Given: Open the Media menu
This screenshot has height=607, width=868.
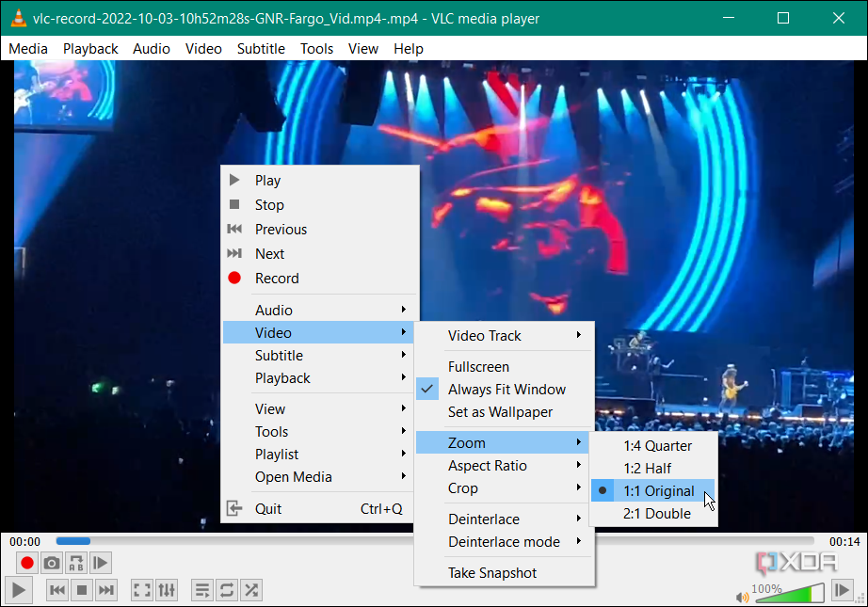Looking at the screenshot, I should [x=28, y=49].
